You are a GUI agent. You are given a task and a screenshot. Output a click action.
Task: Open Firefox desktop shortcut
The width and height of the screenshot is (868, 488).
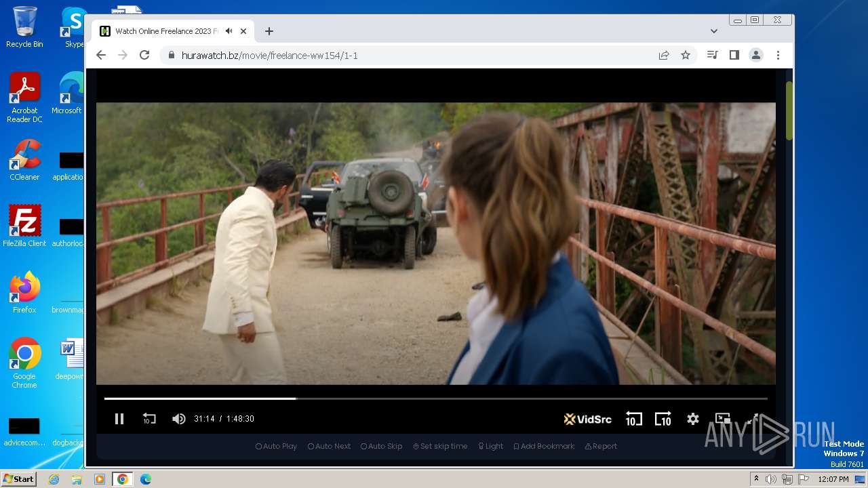click(x=24, y=293)
